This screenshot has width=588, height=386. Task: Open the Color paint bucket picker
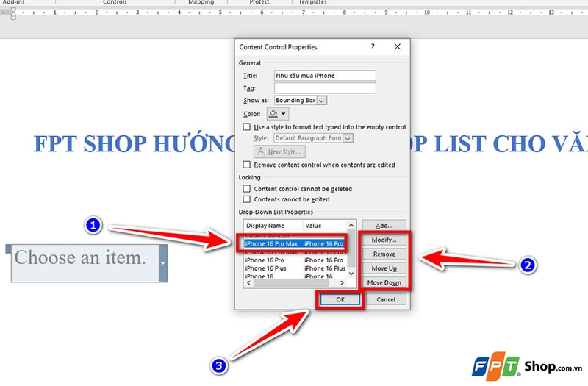(x=278, y=114)
